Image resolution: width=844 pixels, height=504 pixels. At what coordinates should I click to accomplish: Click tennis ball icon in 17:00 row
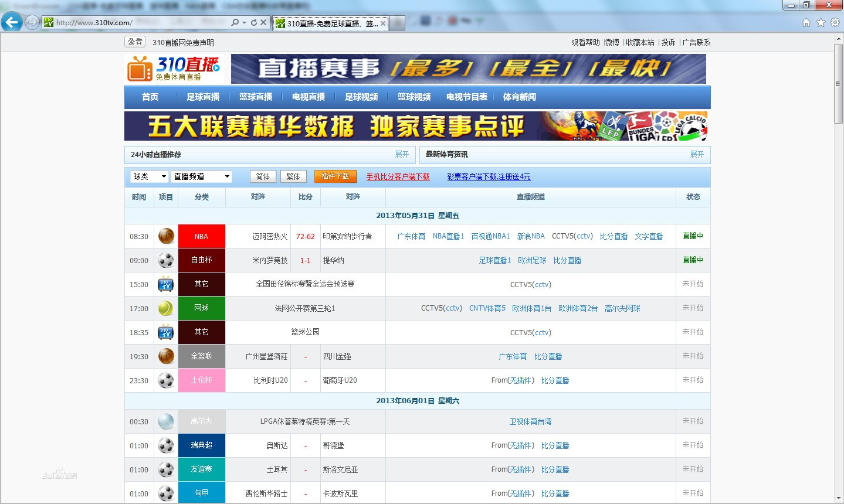click(166, 308)
